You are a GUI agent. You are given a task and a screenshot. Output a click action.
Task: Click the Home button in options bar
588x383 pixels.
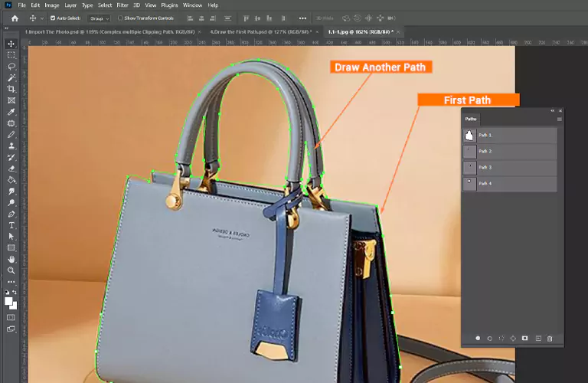[15, 18]
